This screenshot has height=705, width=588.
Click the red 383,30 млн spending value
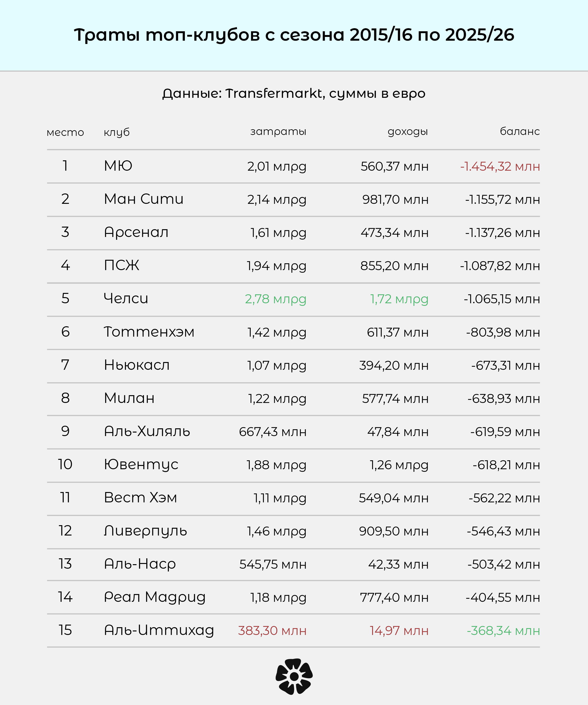pyautogui.click(x=272, y=631)
